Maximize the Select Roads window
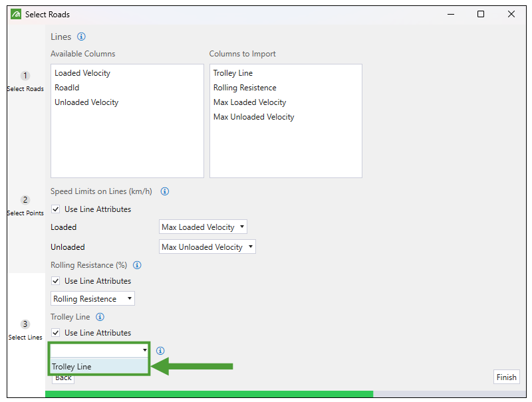The image size is (532, 402). (x=480, y=14)
